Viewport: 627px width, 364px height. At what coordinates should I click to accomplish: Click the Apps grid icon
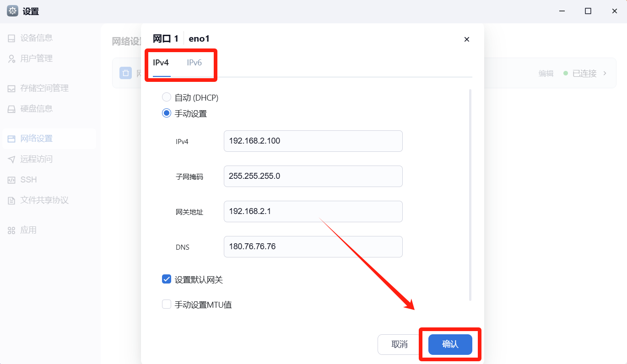pyautogui.click(x=11, y=230)
